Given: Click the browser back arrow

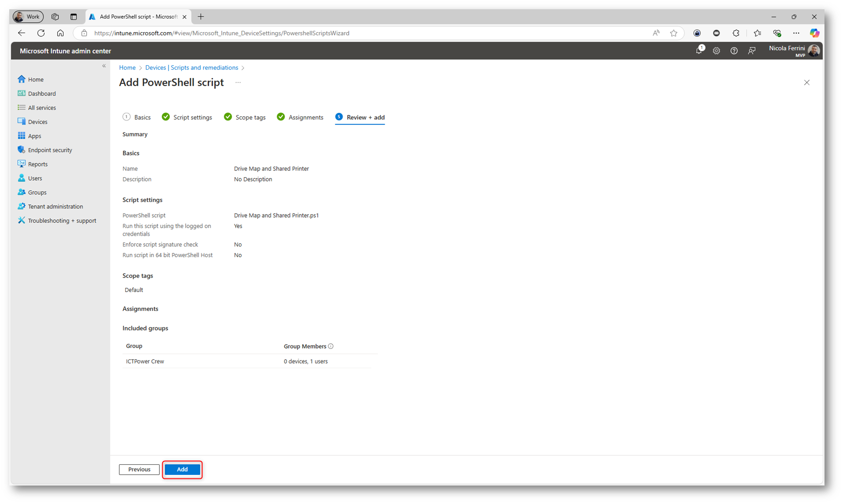Looking at the screenshot, I should point(22,33).
